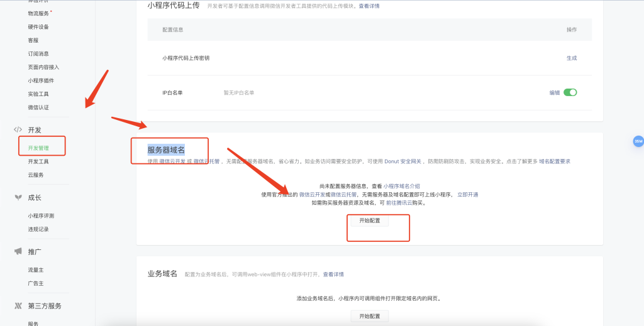Click the 前往腾讯云 link

[x=399, y=203]
